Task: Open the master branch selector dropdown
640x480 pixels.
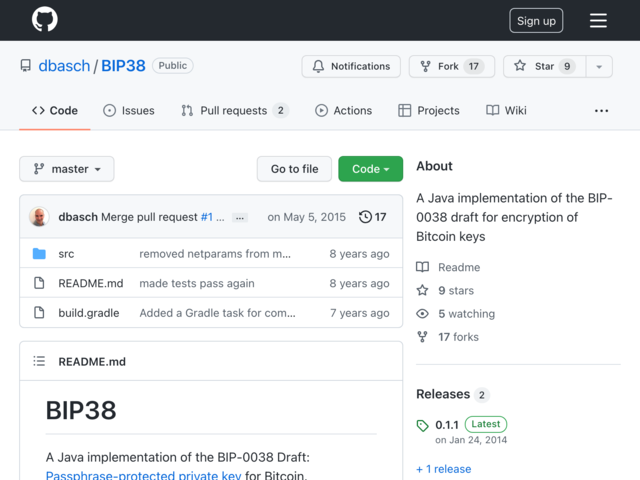Action: pyautogui.click(x=67, y=169)
